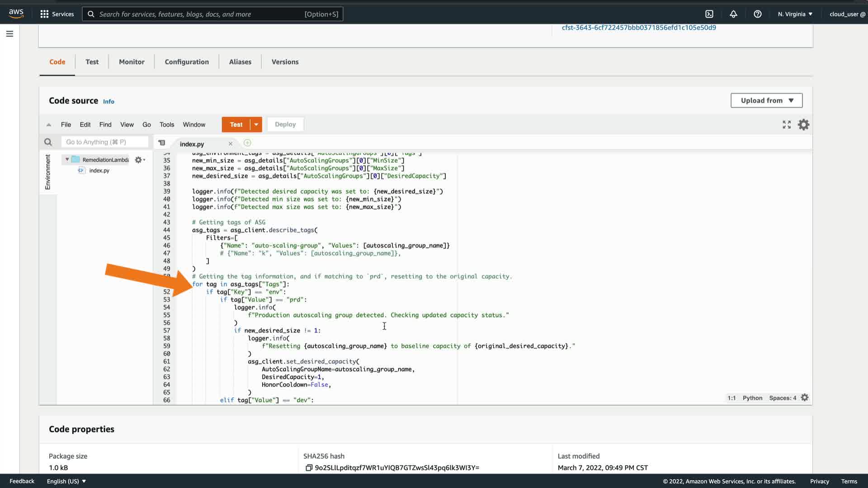Click the Deploy button

coord(285,125)
